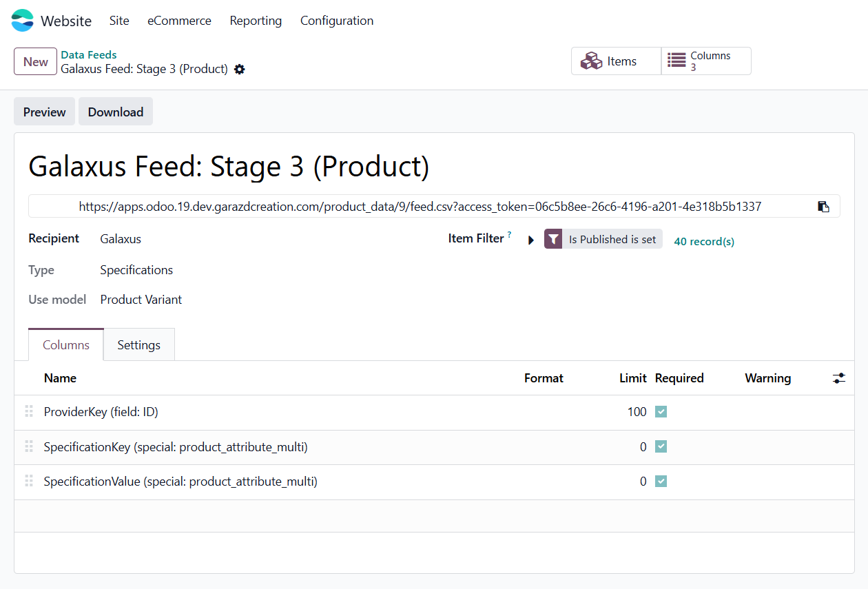The width and height of the screenshot is (868, 589).
Task: Click the Preview button
Action: (x=44, y=112)
